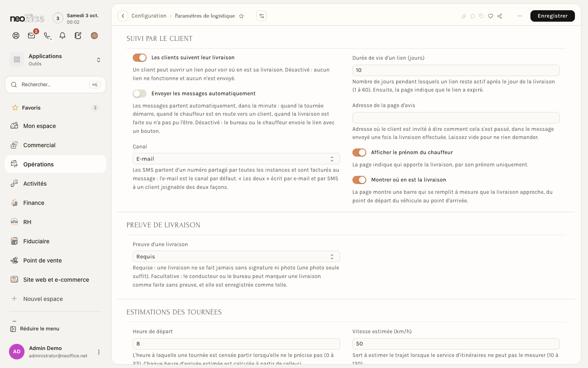Open the Commercial menu
588x368 pixels.
(56, 145)
